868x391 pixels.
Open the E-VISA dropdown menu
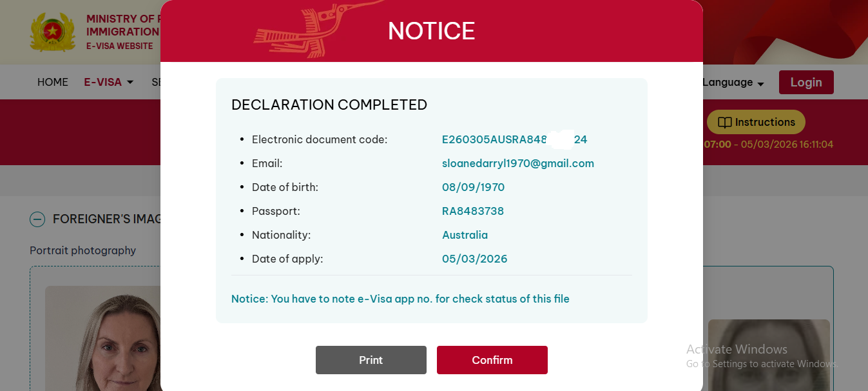pos(109,83)
